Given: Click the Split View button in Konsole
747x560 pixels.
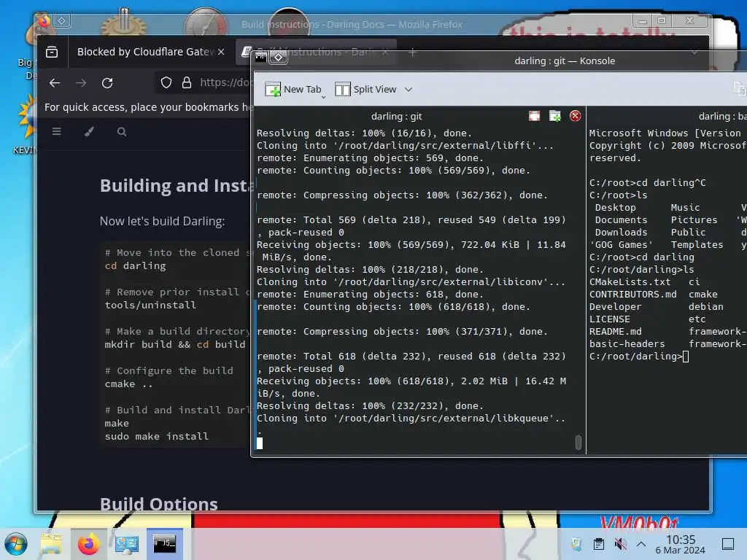Looking at the screenshot, I should 365,90.
